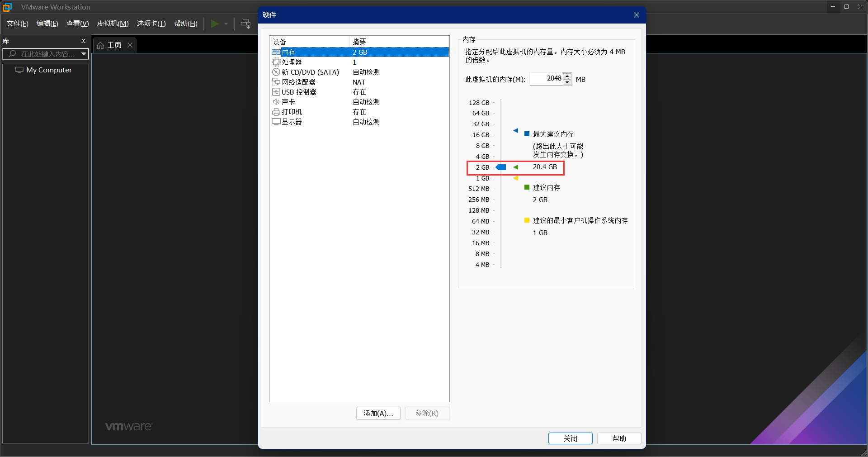Screen dimensions: 868x457
Task: Click the blue 最大建议内存 legend square
Action: (527, 134)
